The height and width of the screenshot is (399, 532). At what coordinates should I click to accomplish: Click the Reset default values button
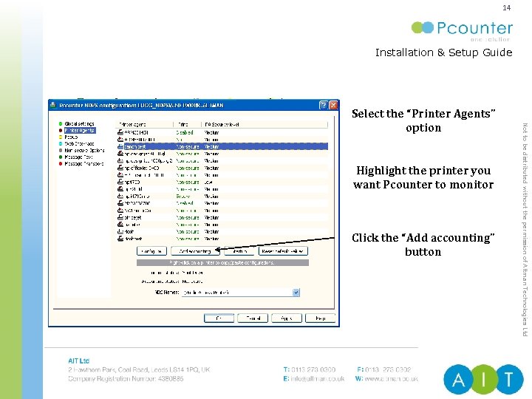point(283,251)
